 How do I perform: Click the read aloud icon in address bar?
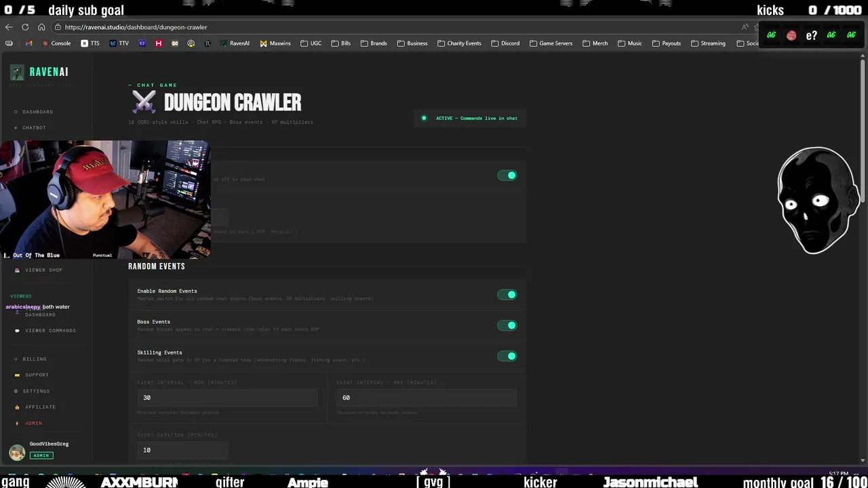click(x=745, y=27)
